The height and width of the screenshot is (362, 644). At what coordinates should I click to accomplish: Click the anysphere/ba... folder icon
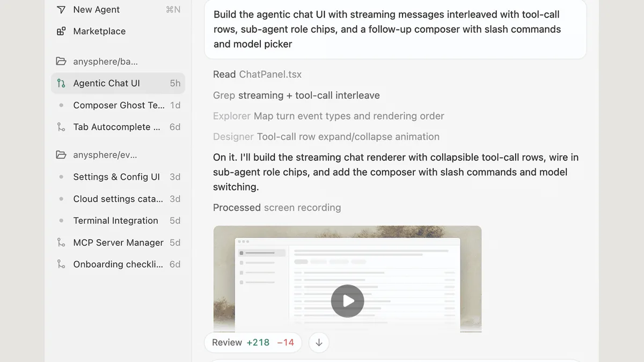tap(61, 62)
